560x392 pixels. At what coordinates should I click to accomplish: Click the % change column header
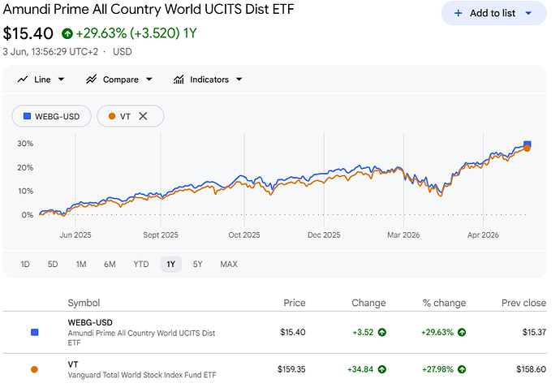click(444, 303)
